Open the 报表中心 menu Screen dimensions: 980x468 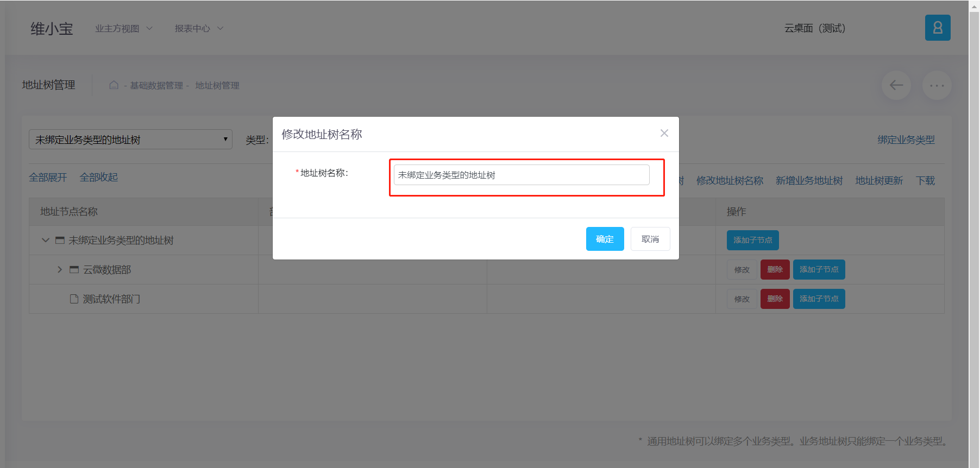(199, 28)
